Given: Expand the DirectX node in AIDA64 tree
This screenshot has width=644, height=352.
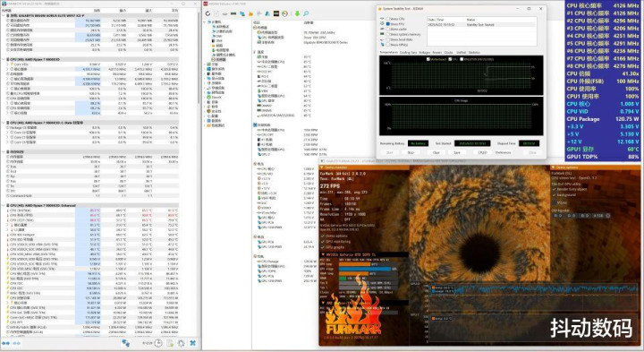Looking at the screenshot, I should coord(206,98).
